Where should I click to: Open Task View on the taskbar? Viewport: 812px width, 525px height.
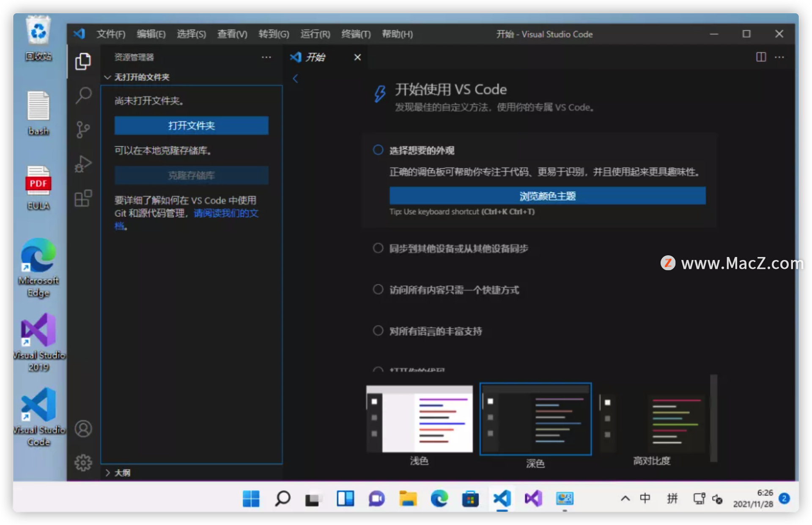pos(313,499)
